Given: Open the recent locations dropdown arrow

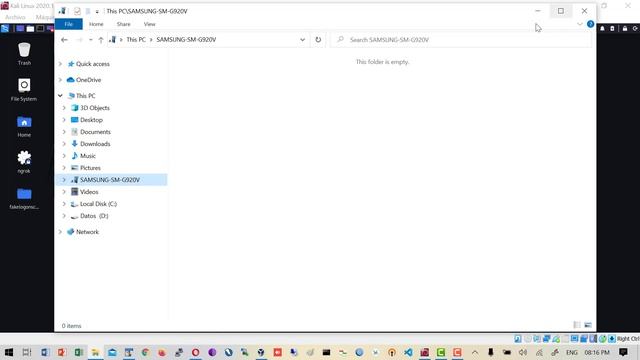Looking at the screenshot, I should (91, 40).
